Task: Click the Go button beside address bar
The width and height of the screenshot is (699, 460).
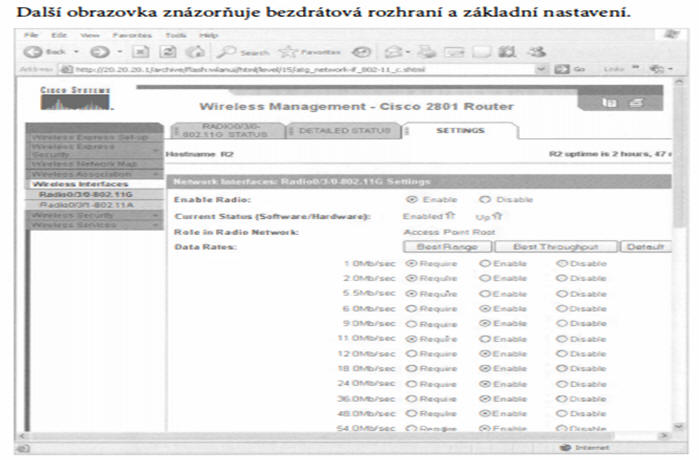Action: 570,69
